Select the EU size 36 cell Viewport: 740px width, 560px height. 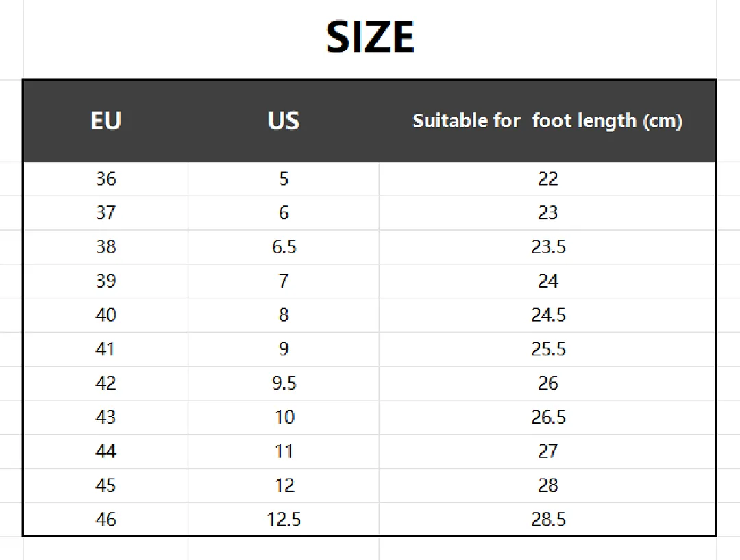pos(106,179)
